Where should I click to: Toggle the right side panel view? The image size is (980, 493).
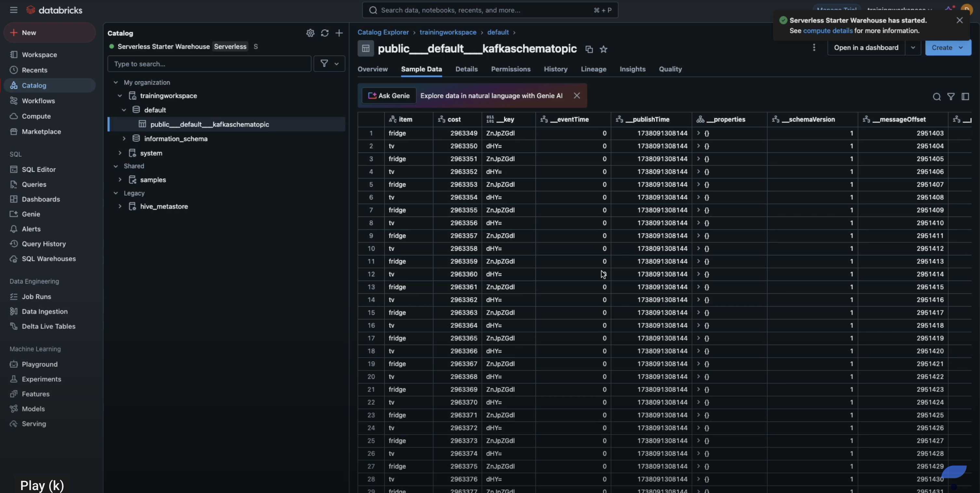pos(966,97)
